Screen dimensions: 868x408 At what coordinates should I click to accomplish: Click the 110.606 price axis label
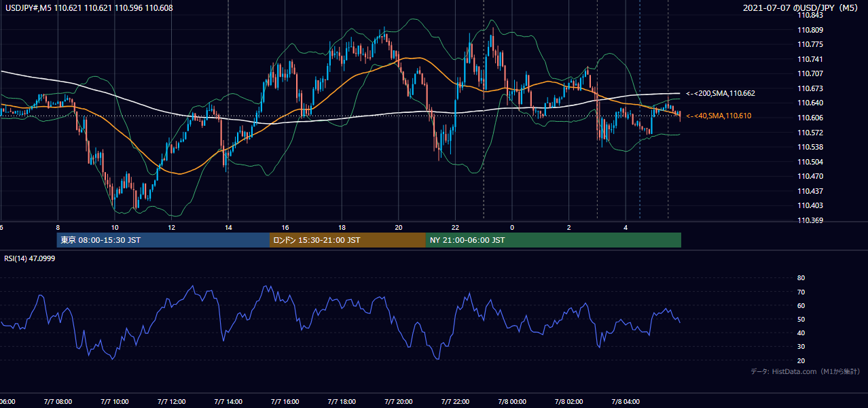[x=810, y=118]
